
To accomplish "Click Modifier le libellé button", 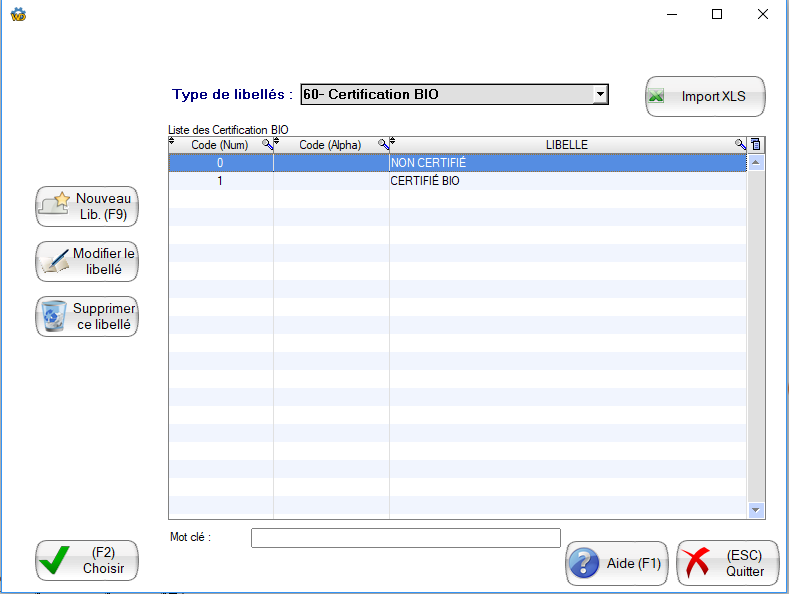I will 87,262.
